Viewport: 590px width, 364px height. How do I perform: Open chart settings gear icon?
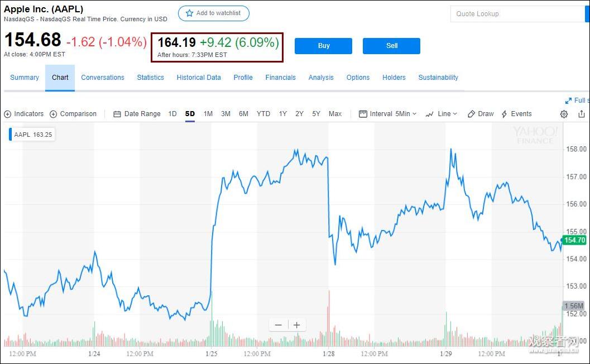point(564,114)
